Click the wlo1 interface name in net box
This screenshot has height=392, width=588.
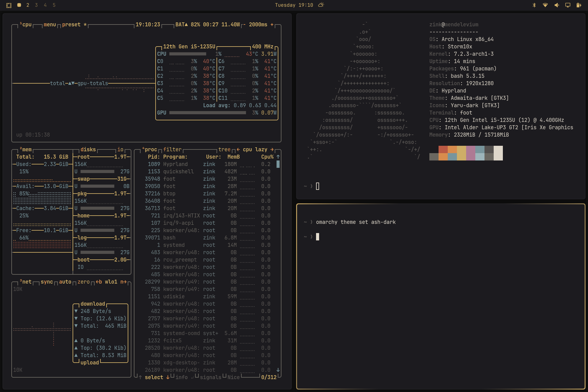(x=111, y=282)
